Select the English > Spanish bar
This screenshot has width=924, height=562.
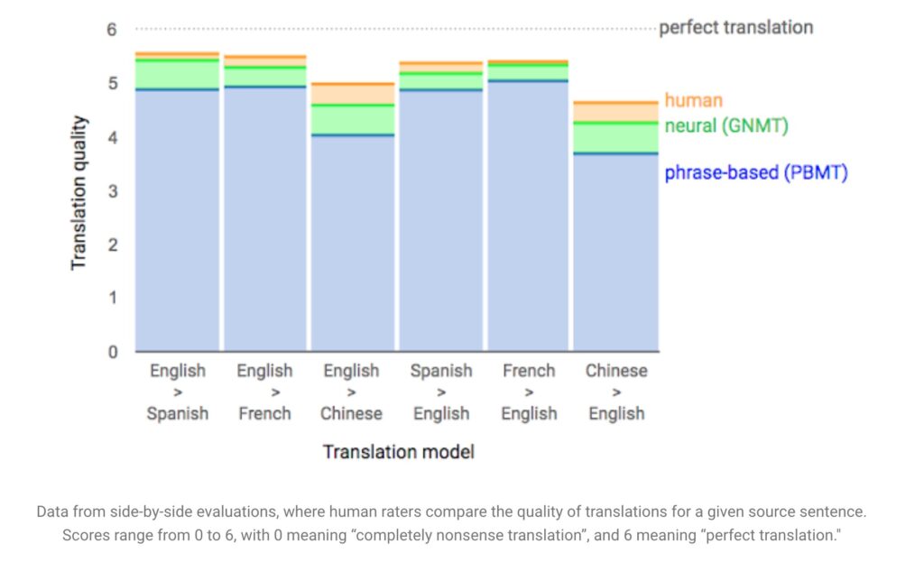[x=178, y=202]
